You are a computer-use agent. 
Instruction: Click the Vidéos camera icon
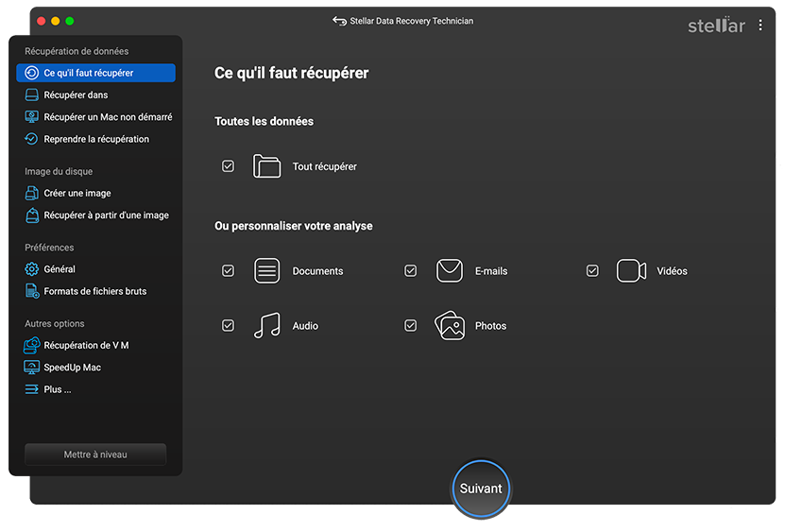click(631, 271)
